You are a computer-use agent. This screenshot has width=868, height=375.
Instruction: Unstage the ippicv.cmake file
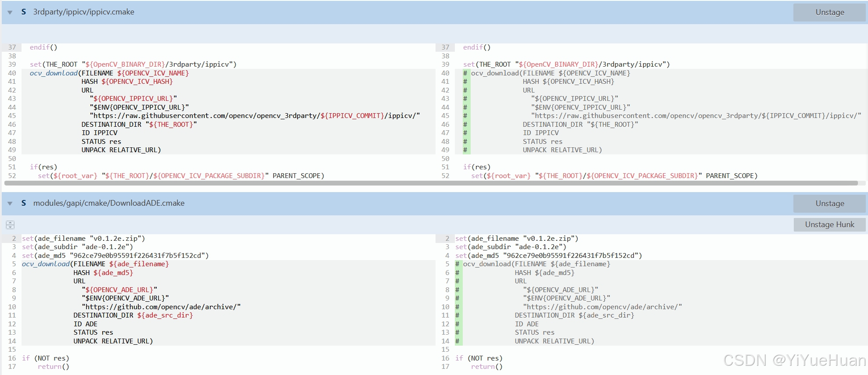829,12
